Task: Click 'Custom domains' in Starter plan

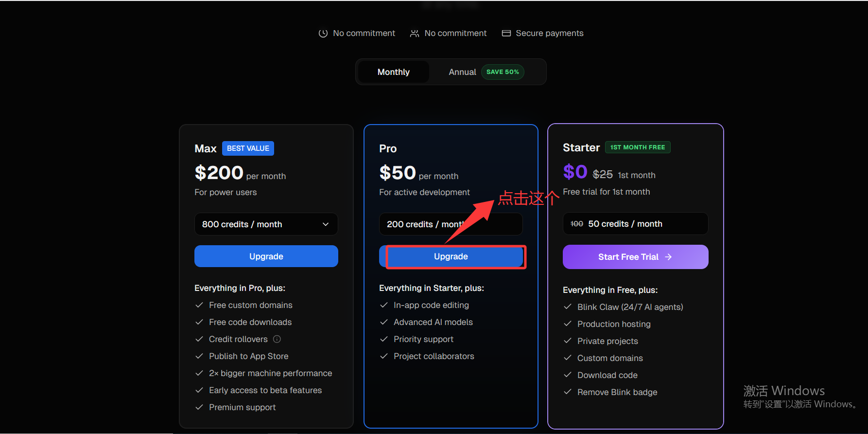Action: click(x=610, y=358)
